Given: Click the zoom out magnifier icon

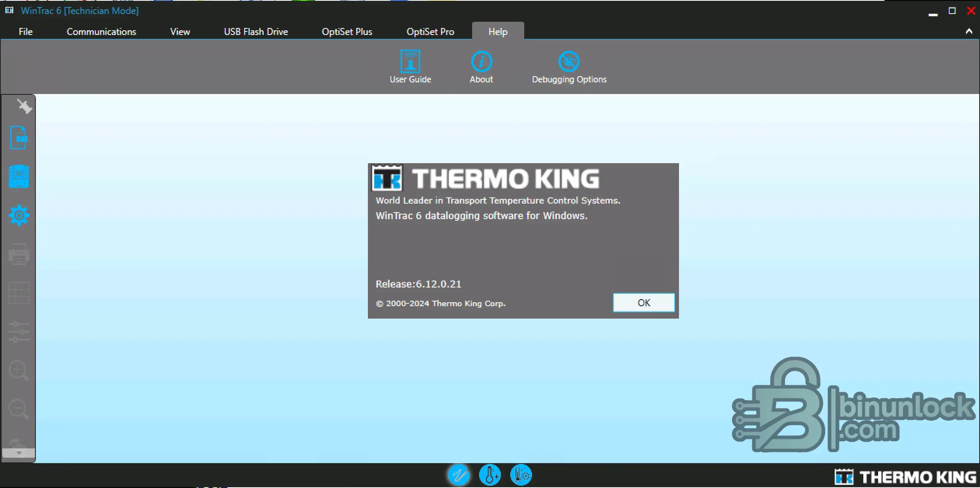Looking at the screenshot, I should (19, 409).
